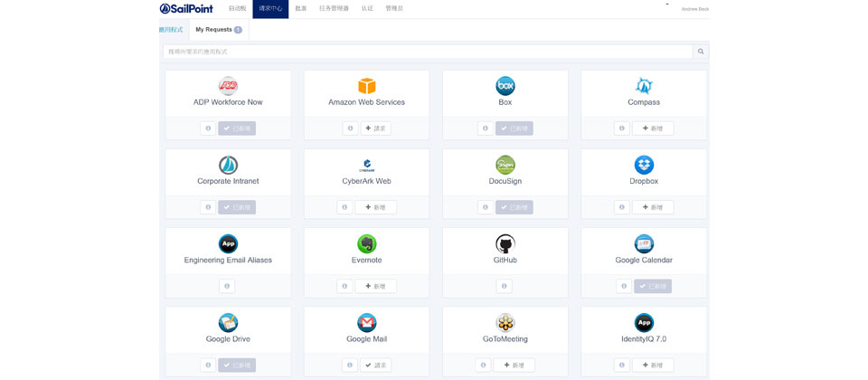Click the SailPoint logo

click(186, 8)
